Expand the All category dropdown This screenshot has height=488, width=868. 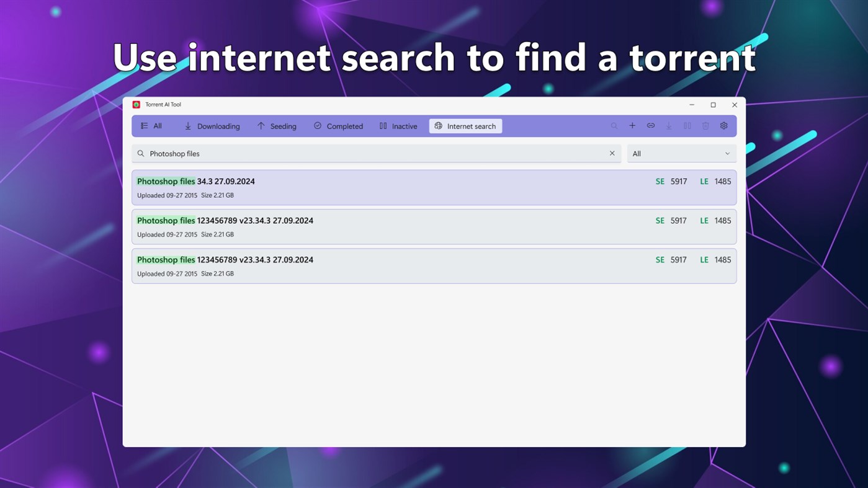click(681, 153)
